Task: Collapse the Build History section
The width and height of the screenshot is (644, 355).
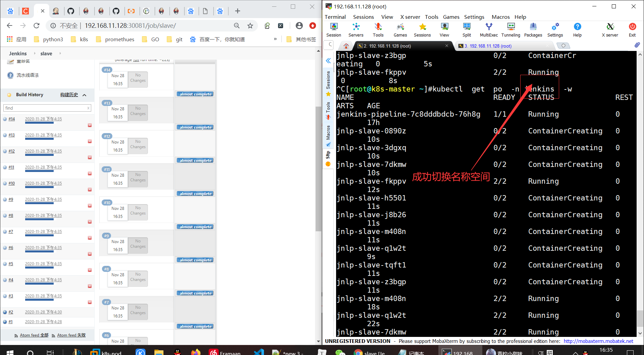Action: click(x=85, y=95)
